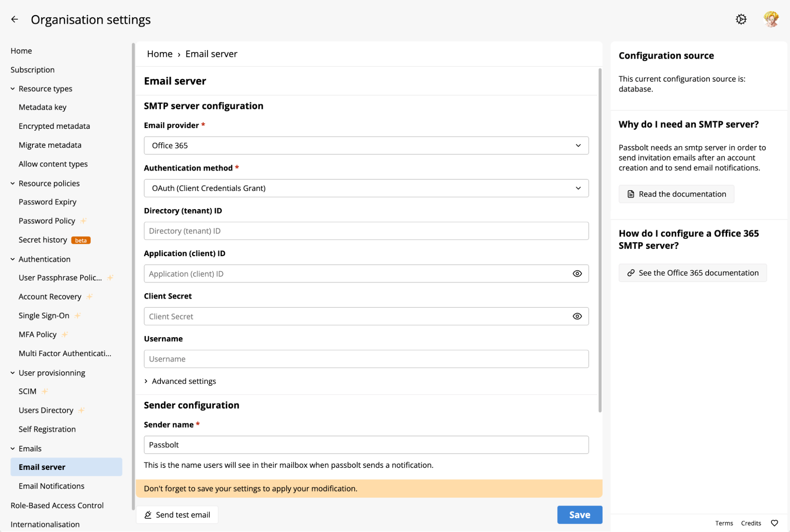Click the heart icon in footer

pos(774,523)
